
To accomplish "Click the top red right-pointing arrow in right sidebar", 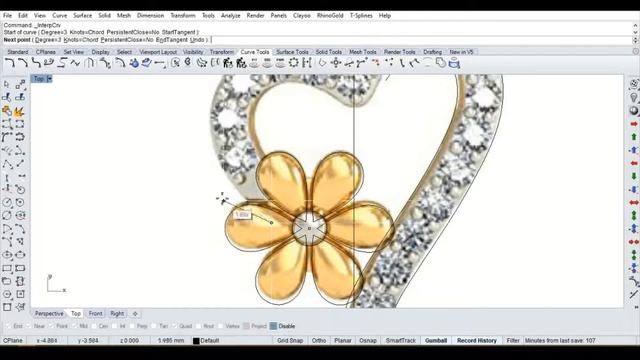I will (x=633, y=124).
